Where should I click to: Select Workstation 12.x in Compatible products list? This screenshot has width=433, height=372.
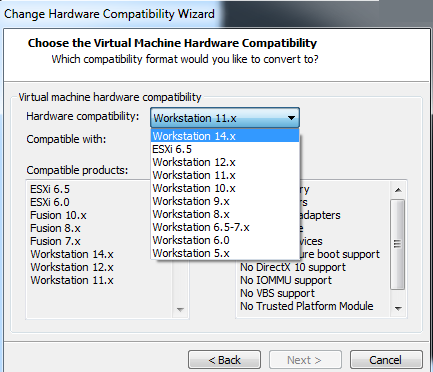pyautogui.click(x=72, y=267)
